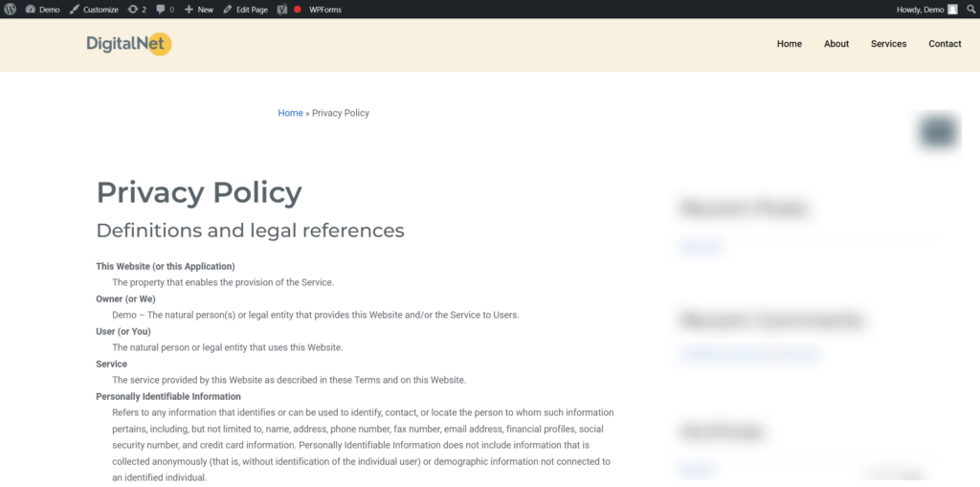Click the Home breadcrumb link
This screenshot has width=980, height=487.
click(x=291, y=113)
